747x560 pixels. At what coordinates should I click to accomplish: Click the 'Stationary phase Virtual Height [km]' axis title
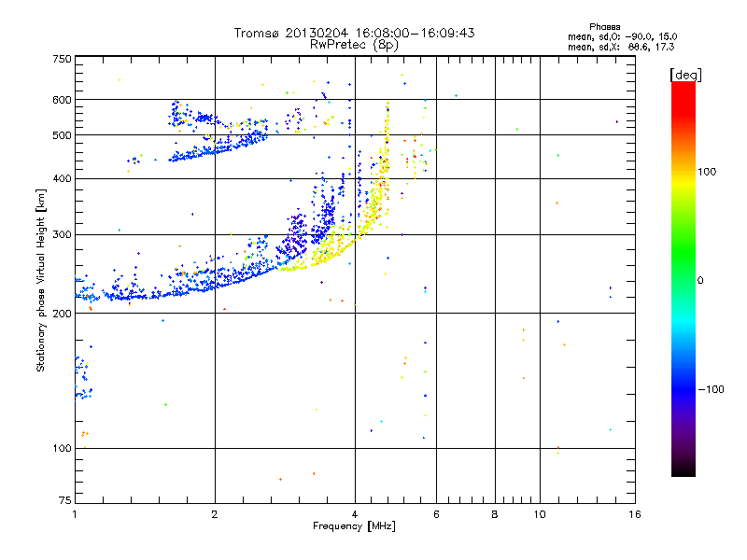click(x=41, y=280)
